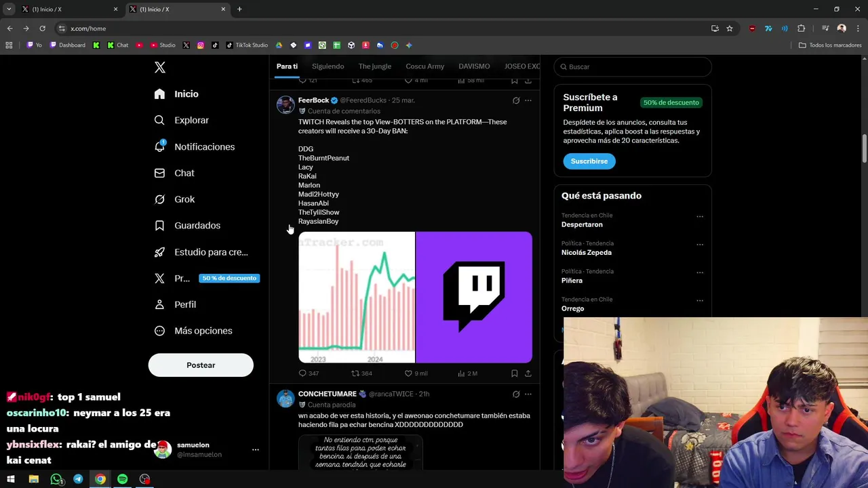Screen dimensions: 868x488
Task: View FeerBock post analytics (2 M)
Action: pos(468,373)
